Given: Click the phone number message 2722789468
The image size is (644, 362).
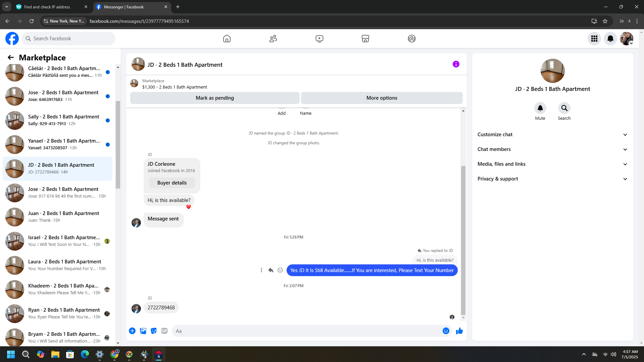Looking at the screenshot, I should coord(161,308).
